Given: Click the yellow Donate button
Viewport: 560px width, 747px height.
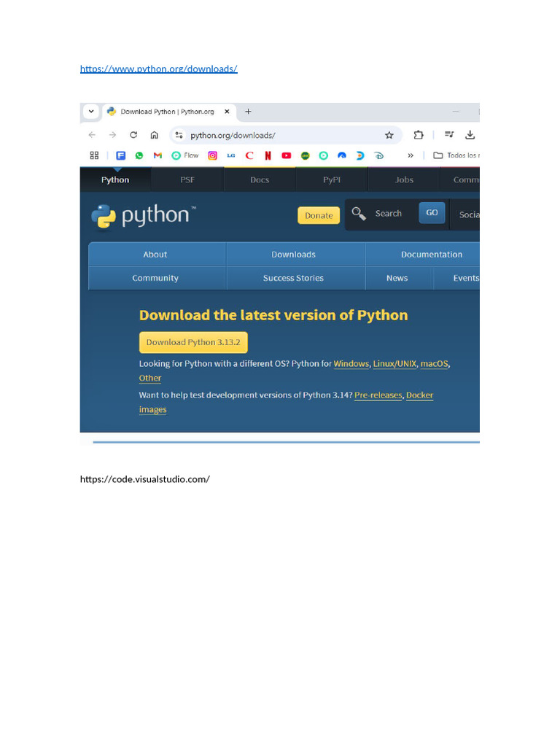Looking at the screenshot, I should click(x=319, y=215).
